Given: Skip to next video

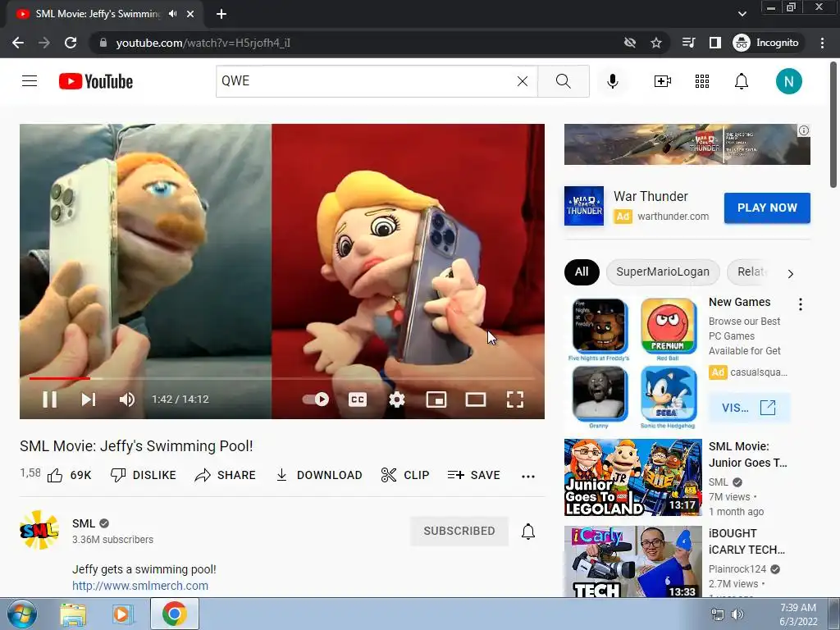Looking at the screenshot, I should click(x=89, y=399).
